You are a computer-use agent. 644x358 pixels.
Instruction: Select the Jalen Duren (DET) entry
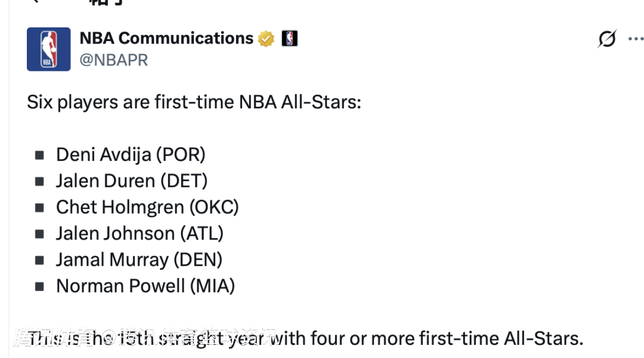click(x=132, y=181)
